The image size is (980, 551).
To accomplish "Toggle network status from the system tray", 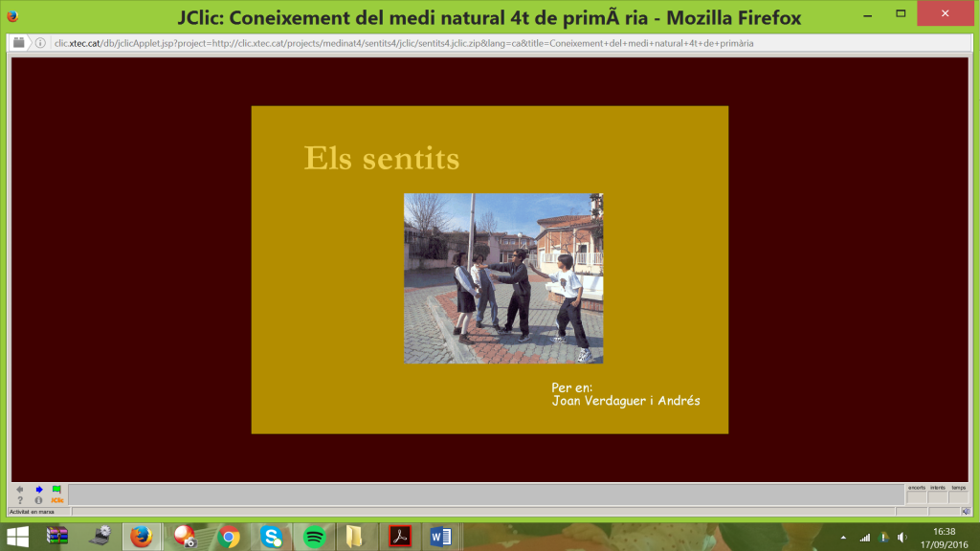I will click(x=865, y=537).
